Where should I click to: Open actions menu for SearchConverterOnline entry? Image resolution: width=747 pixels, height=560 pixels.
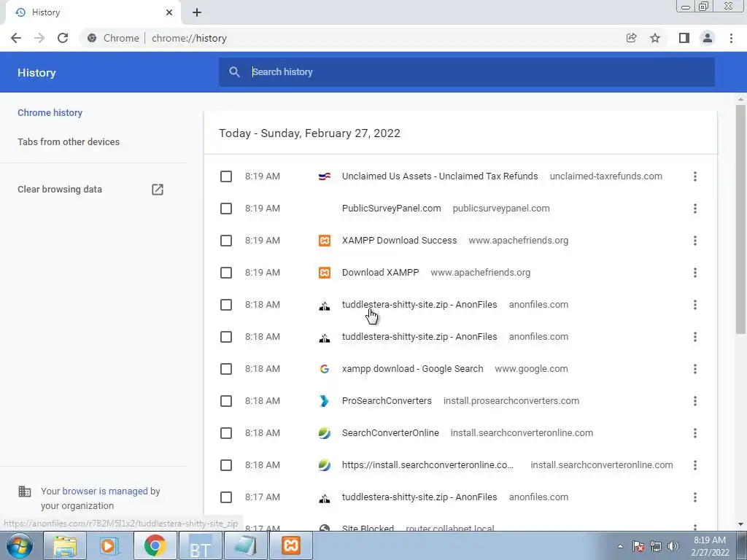pyautogui.click(x=695, y=433)
